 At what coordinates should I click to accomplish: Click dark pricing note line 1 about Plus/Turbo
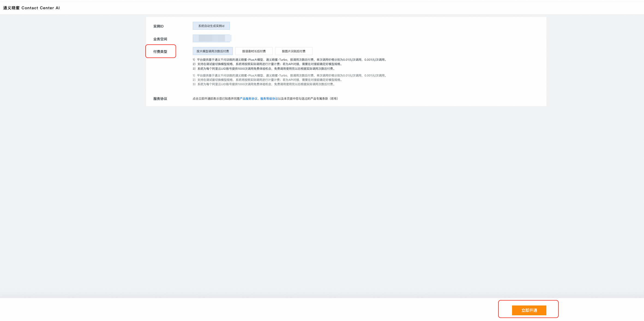pos(290,60)
